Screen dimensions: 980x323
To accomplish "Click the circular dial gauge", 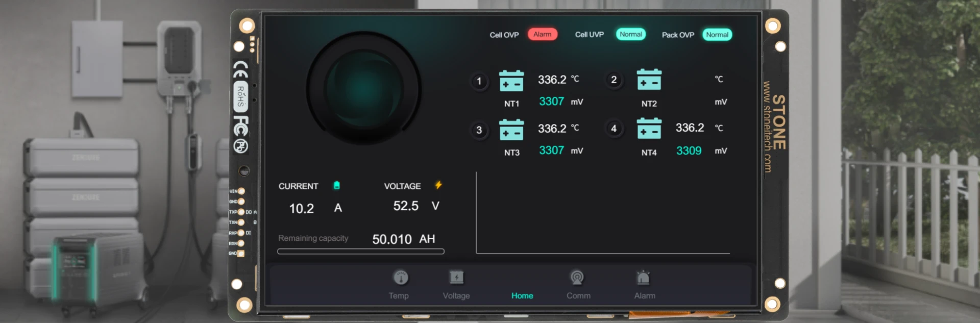I will (364, 88).
